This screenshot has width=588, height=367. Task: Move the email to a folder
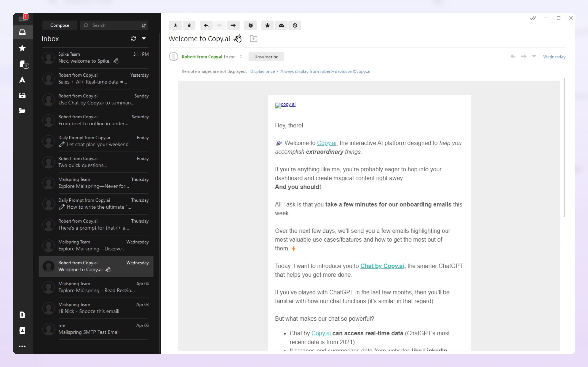click(x=254, y=38)
